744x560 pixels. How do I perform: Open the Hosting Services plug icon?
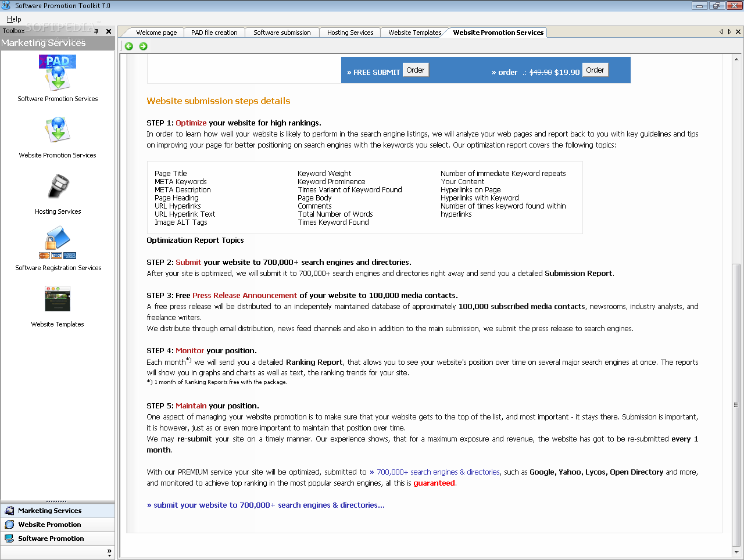[58, 186]
